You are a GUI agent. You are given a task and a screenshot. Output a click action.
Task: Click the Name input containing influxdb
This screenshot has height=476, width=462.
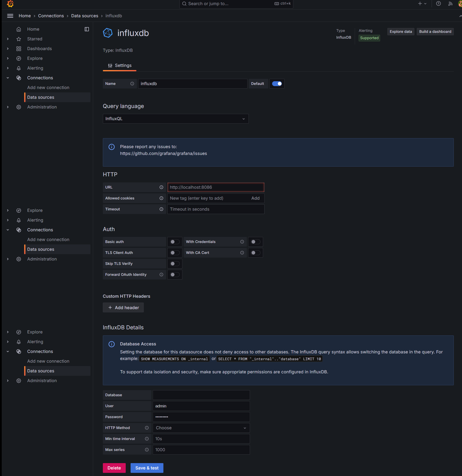coord(193,84)
